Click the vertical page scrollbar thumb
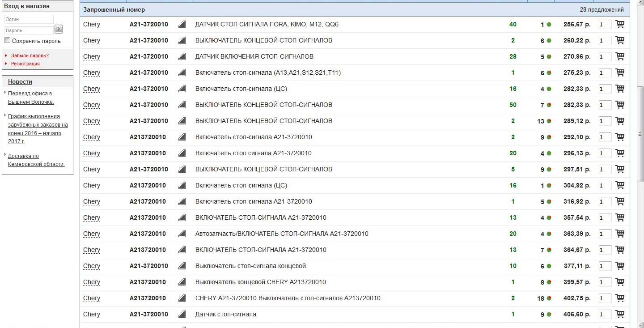644x328 pixels. (x=640, y=133)
